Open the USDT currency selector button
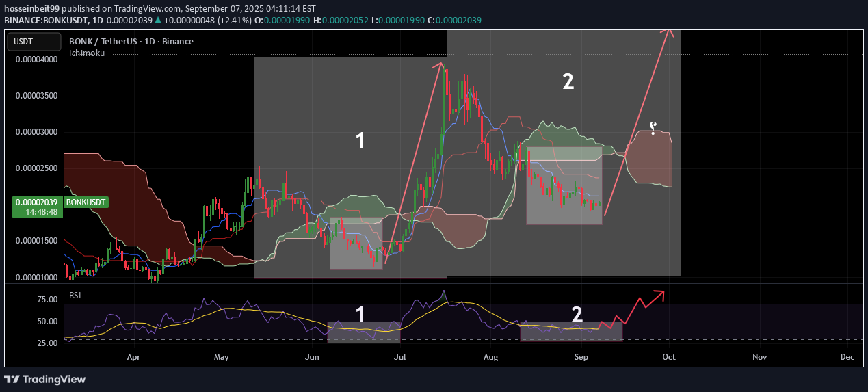Viewport: 868px width, 392px height. (33, 42)
